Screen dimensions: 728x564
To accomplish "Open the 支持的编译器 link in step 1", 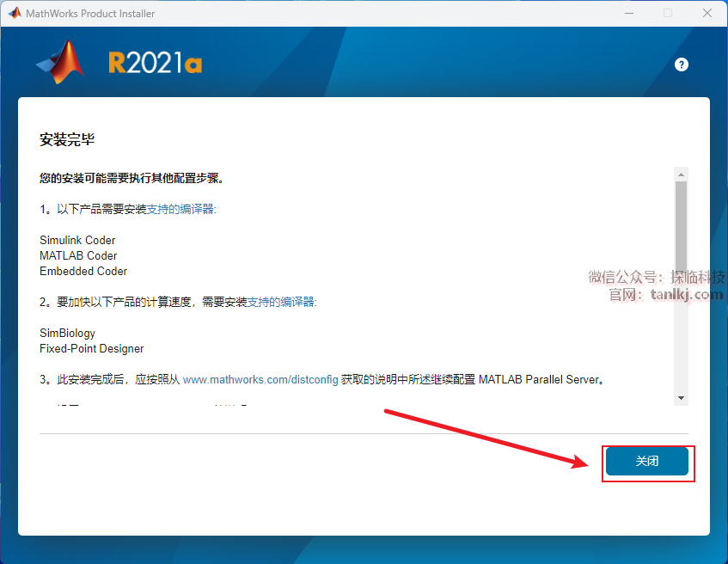I will [180, 209].
